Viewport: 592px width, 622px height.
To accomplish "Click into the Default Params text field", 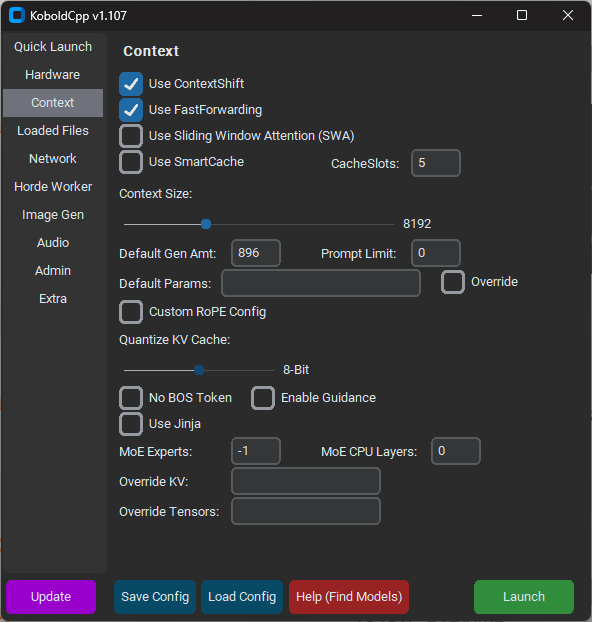I will (x=321, y=283).
